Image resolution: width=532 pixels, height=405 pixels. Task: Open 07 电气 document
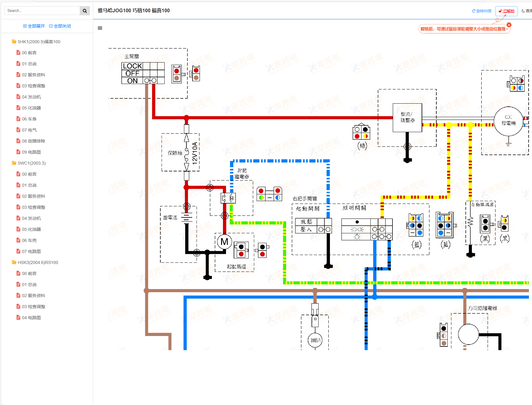[x=29, y=130]
